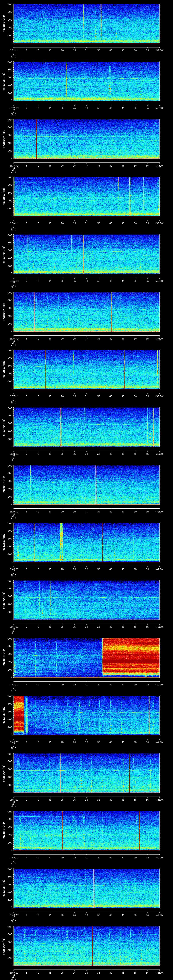This screenshot has height=980, width=173.
Task: Click the '6:40:00' time label
Action: pos(14,569)
